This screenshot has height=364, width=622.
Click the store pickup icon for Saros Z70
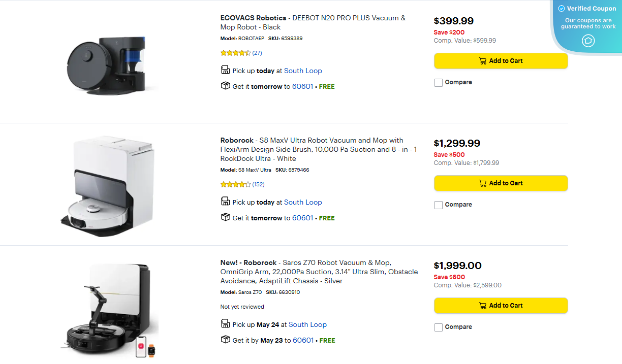(x=225, y=323)
